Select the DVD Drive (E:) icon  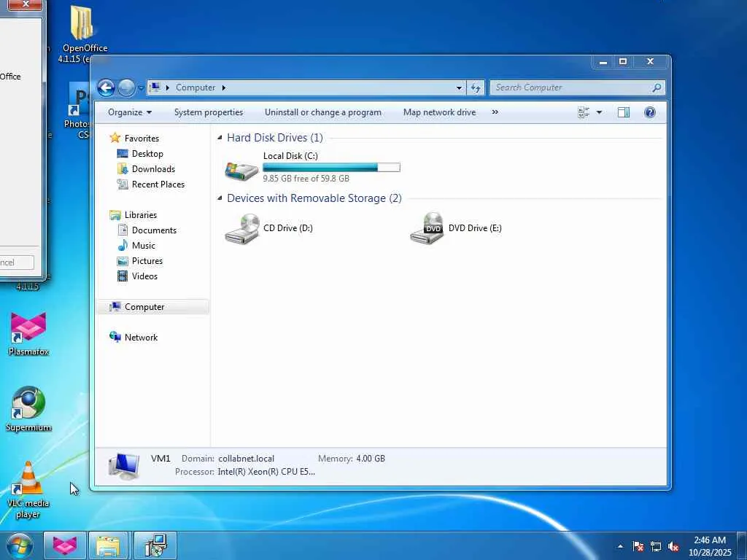[x=427, y=228]
